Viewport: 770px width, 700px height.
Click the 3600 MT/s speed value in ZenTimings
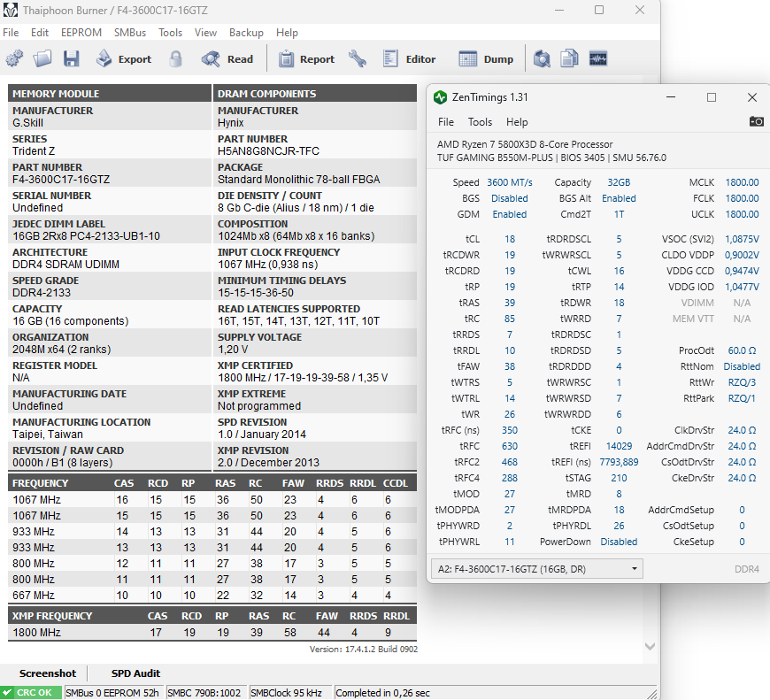(x=509, y=182)
